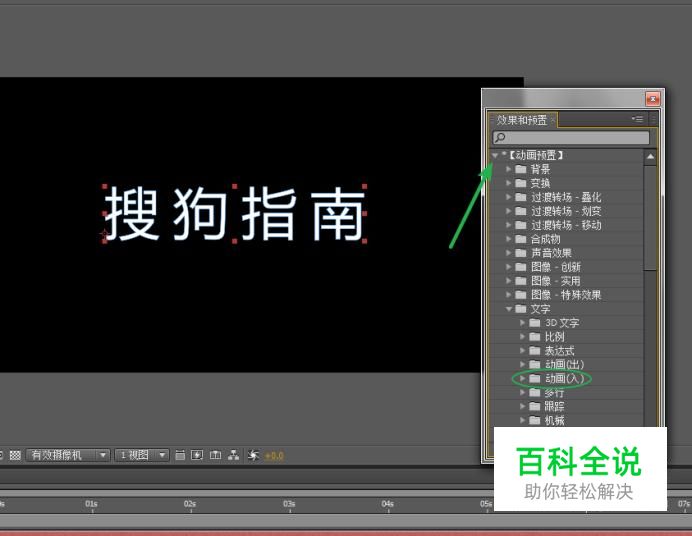Click the 02s mark on time ruler
The width and height of the screenshot is (692, 536).
190,504
